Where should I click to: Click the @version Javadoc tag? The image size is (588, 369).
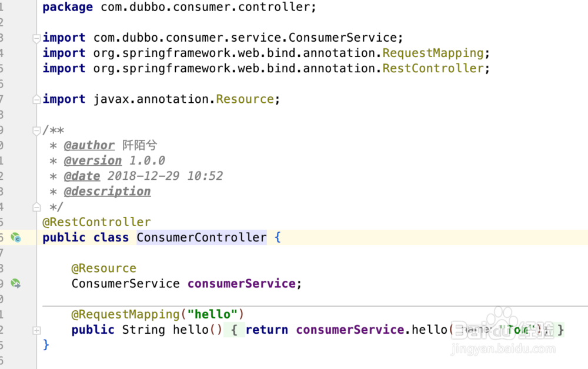(93, 161)
